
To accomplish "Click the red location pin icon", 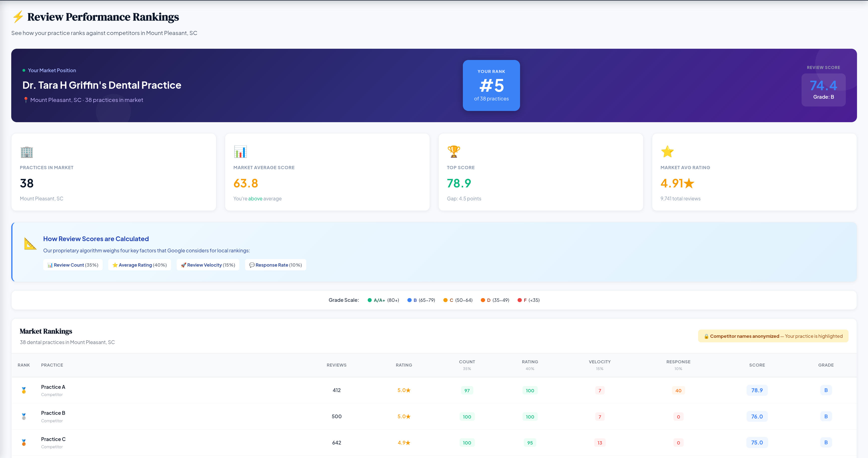I will 26,100.
